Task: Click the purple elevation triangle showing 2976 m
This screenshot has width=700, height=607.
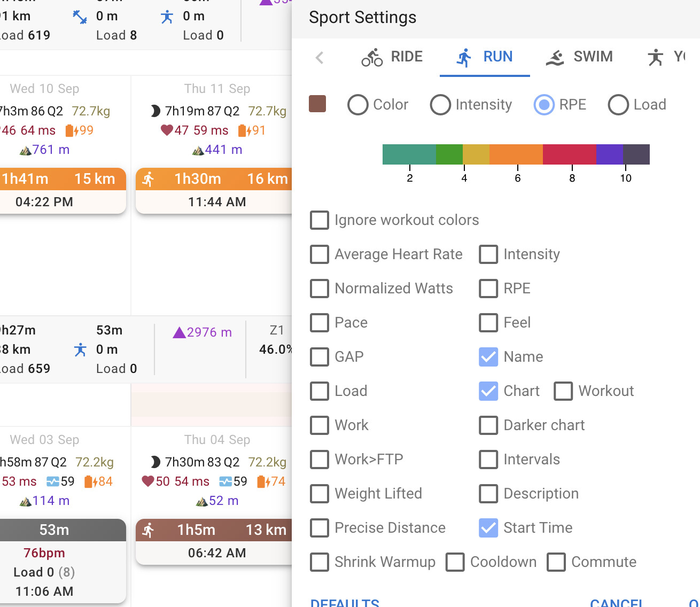Action: point(179,332)
